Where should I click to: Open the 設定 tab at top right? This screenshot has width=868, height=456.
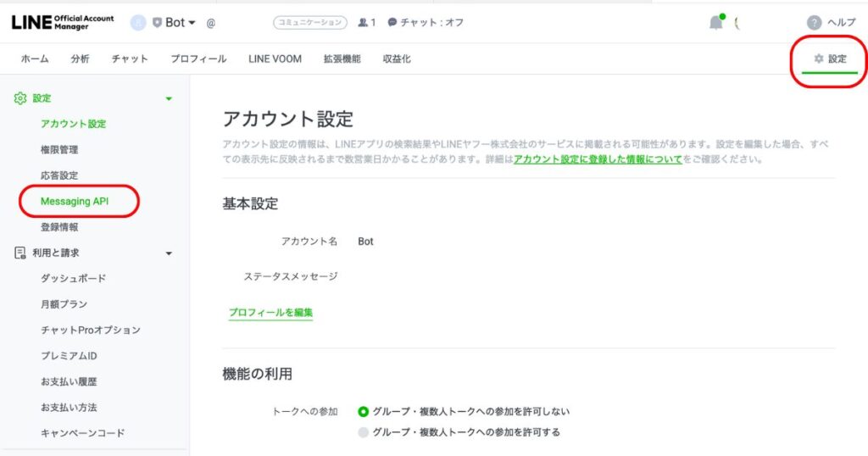tap(830, 58)
